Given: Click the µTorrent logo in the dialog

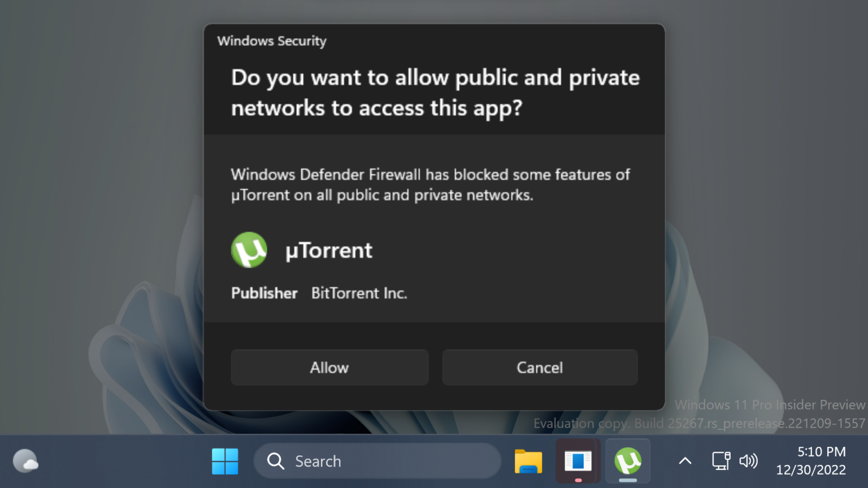Looking at the screenshot, I should 249,250.
